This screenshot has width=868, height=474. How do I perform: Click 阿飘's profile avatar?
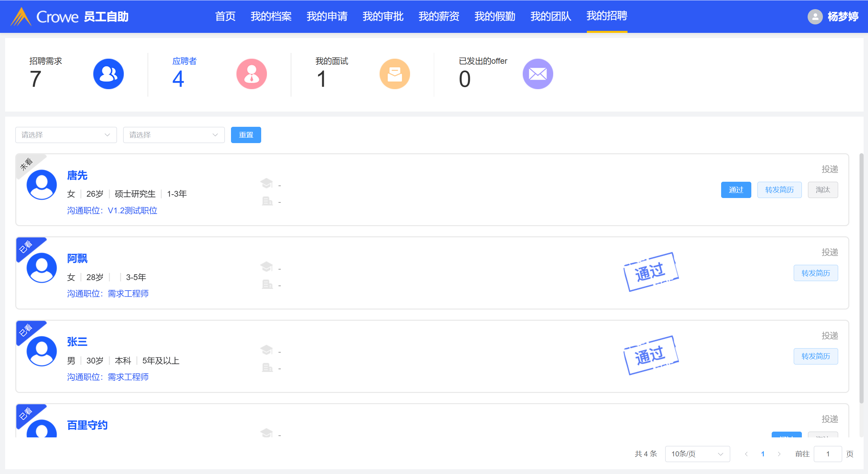(x=42, y=268)
